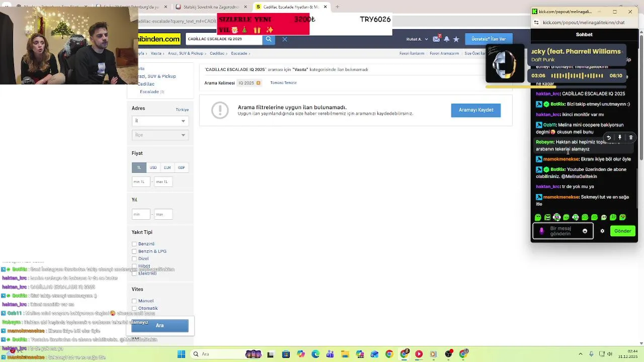Select the USD currency toggle
This screenshot has width=644, height=362.
click(153, 167)
